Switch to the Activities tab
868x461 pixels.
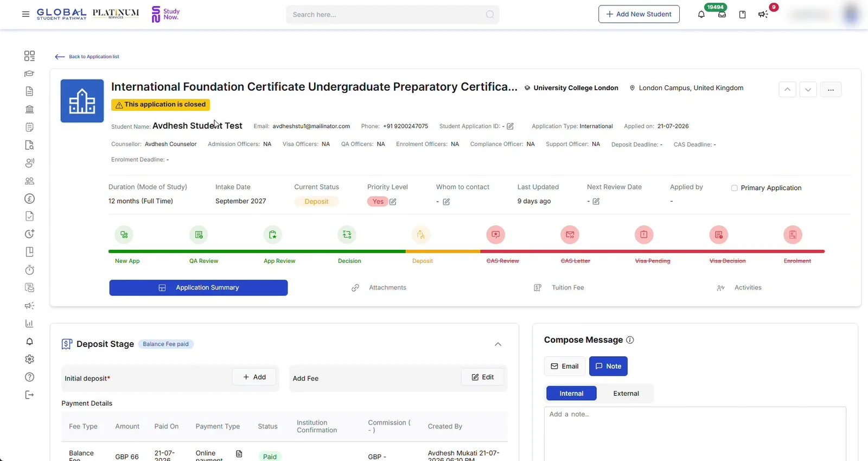[x=739, y=288]
